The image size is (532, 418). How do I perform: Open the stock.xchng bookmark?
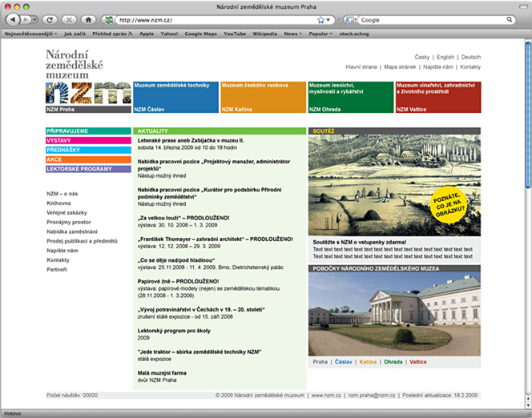pos(354,34)
